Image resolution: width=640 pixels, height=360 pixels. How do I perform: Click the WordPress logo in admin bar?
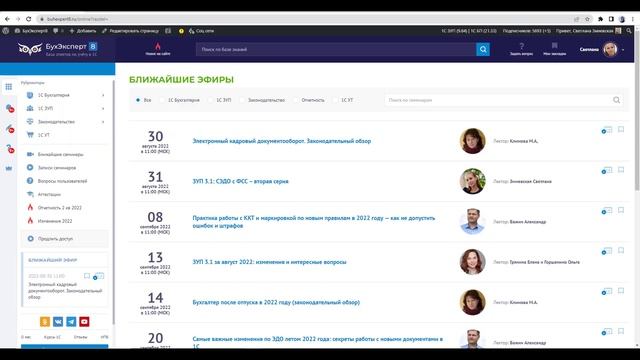6,31
